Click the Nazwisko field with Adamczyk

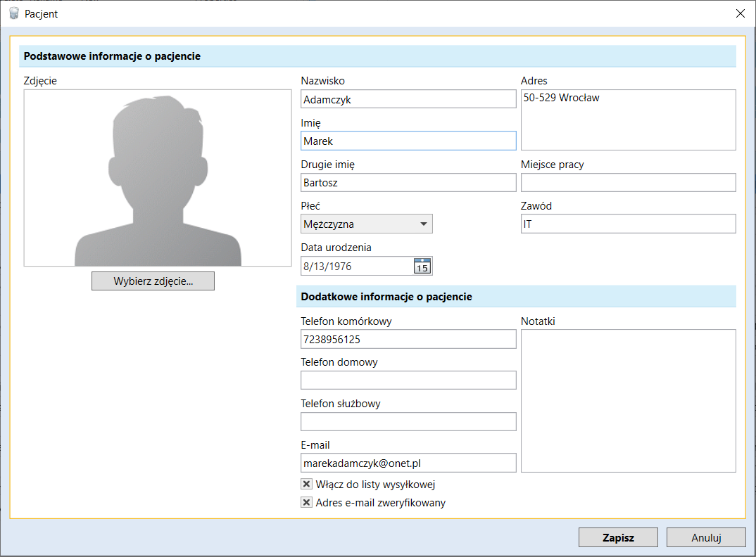pos(408,99)
